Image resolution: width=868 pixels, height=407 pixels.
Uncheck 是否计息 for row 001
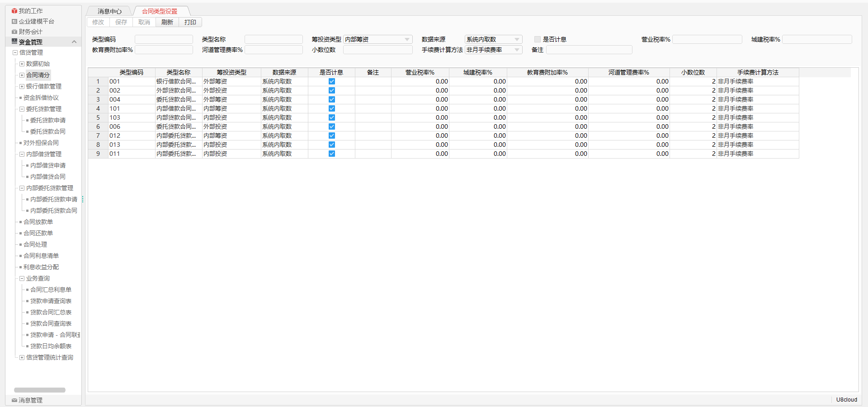click(332, 81)
